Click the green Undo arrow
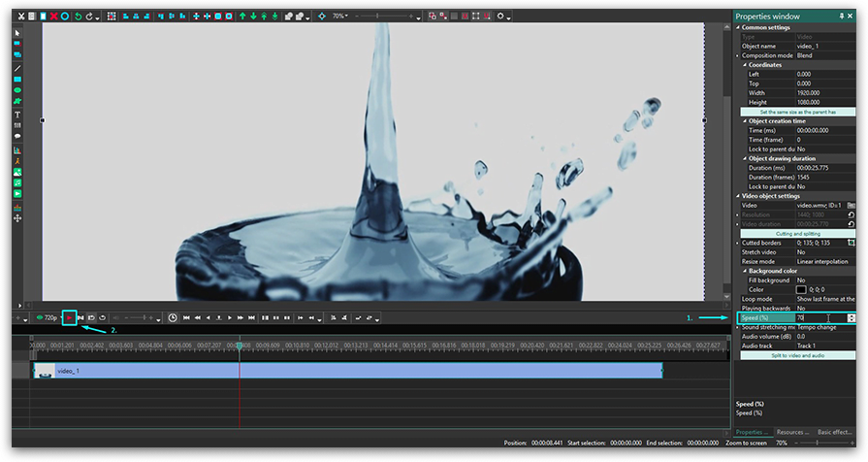This screenshot has height=462, width=868. [78, 16]
